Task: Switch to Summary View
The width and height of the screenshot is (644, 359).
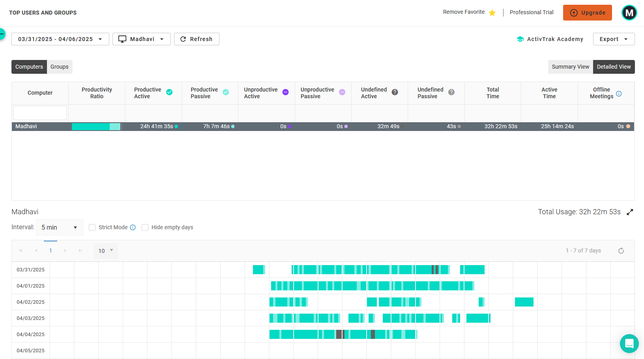Action: coord(570,67)
